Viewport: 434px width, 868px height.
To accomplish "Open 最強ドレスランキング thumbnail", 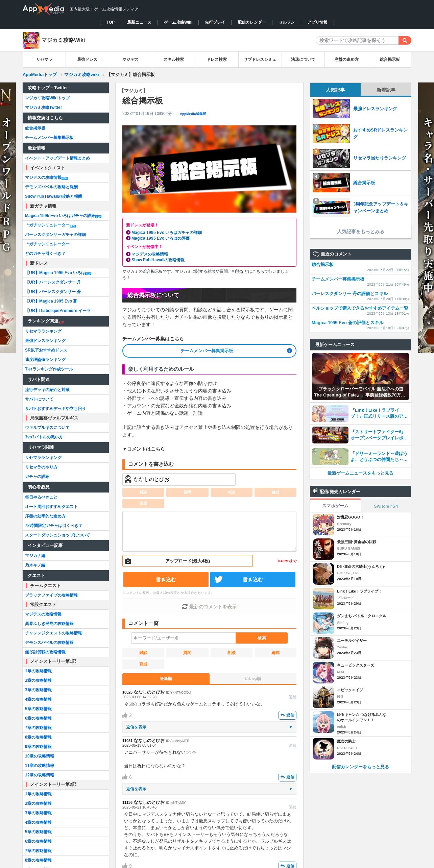I will pos(331,109).
